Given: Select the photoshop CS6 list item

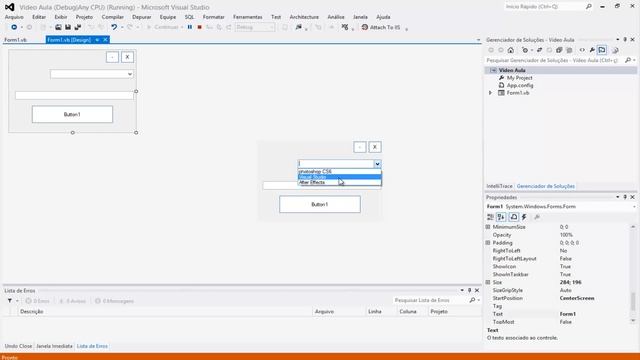Looking at the screenshot, I should 340,171.
